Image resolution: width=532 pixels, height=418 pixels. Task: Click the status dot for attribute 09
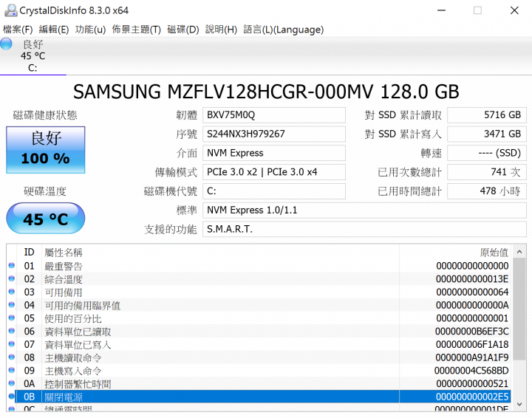(x=12, y=370)
